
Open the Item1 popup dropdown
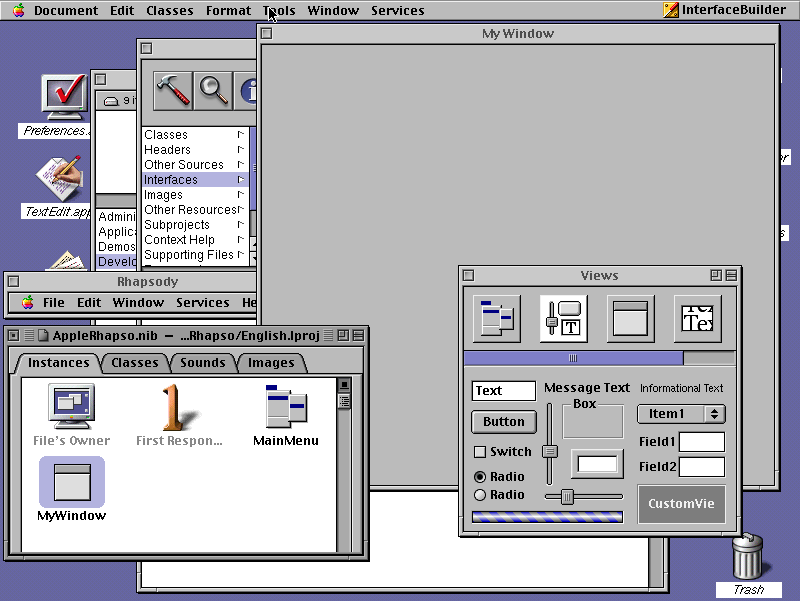coord(681,414)
